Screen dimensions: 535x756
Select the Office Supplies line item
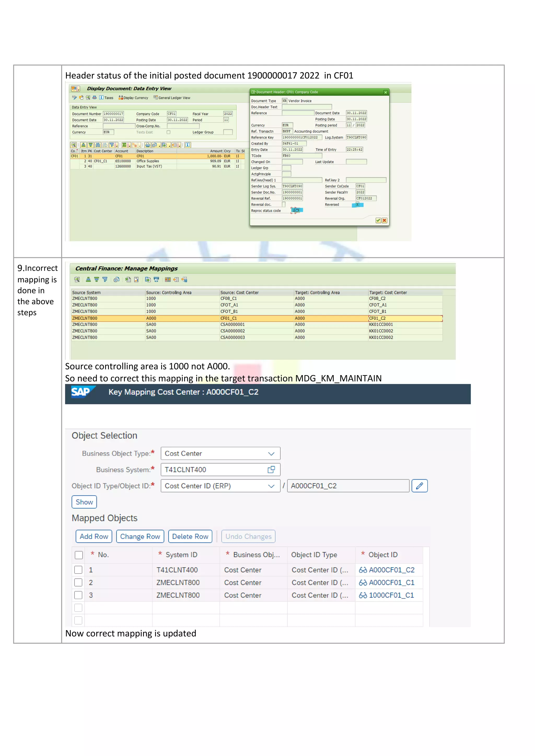(x=157, y=161)
